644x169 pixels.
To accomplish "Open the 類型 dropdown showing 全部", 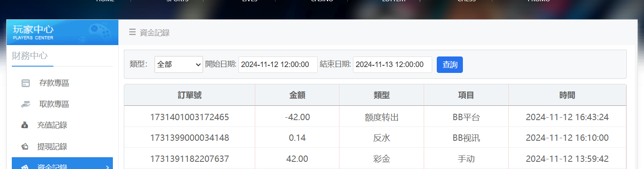I will click(x=179, y=64).
